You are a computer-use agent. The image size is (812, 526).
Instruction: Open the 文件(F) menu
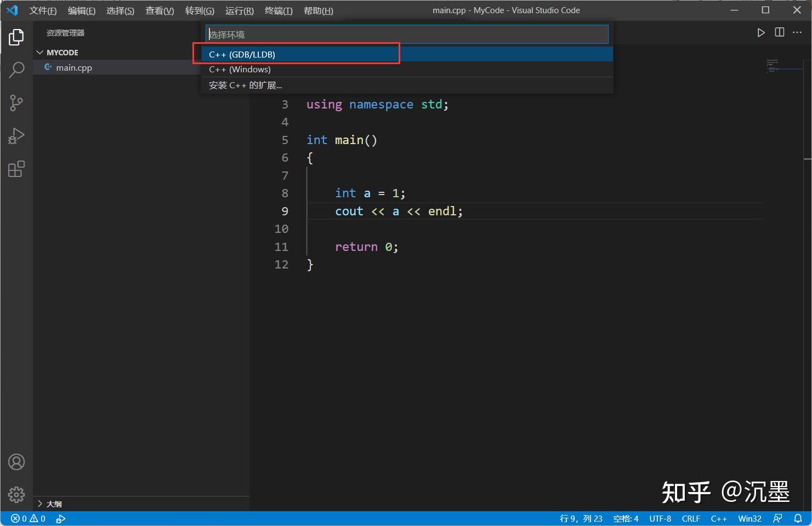pos(43,10)
